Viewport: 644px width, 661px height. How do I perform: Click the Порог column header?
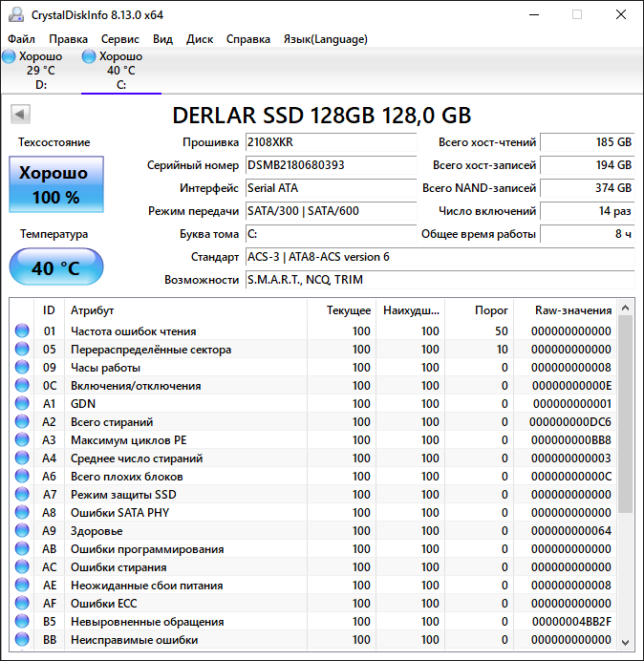pos(480,310)
